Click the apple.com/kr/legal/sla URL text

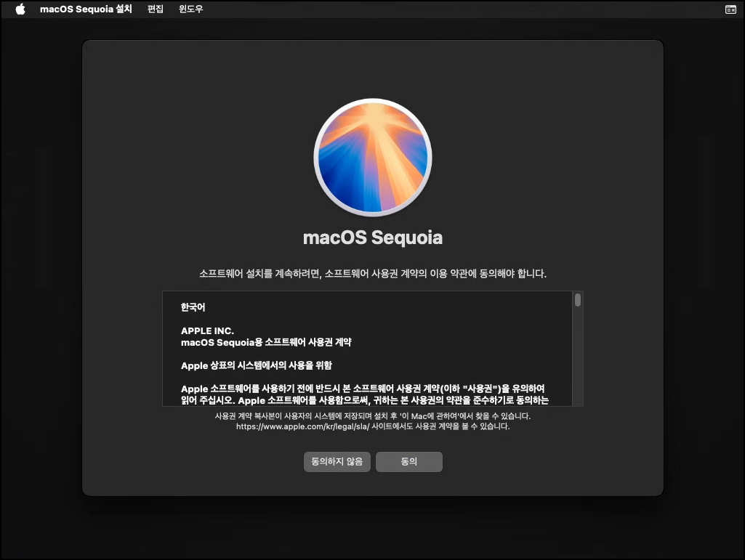tap(302, 426)
